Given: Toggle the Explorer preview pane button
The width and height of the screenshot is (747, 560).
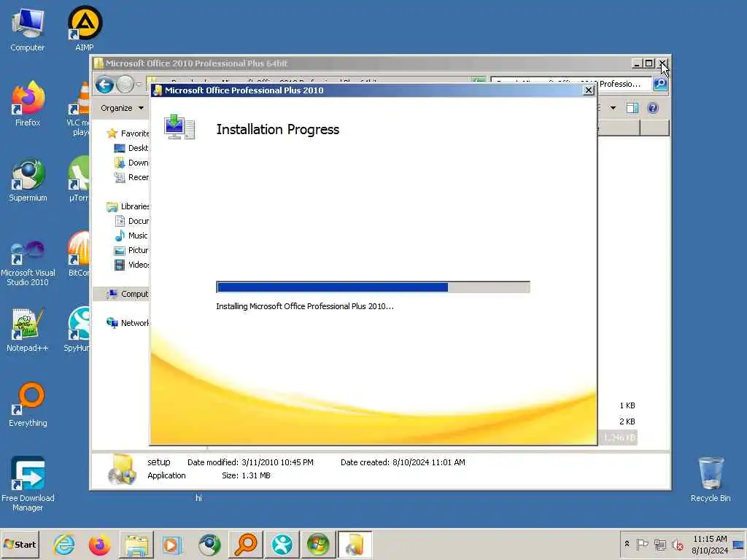Looking at the screenshot, I should pyautogui.click(x=632, y=108).
